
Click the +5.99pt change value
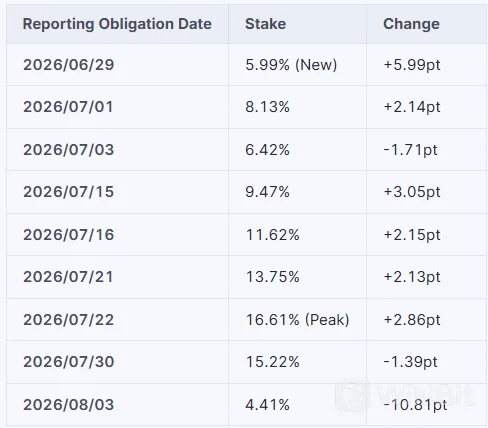click(412, 65)
